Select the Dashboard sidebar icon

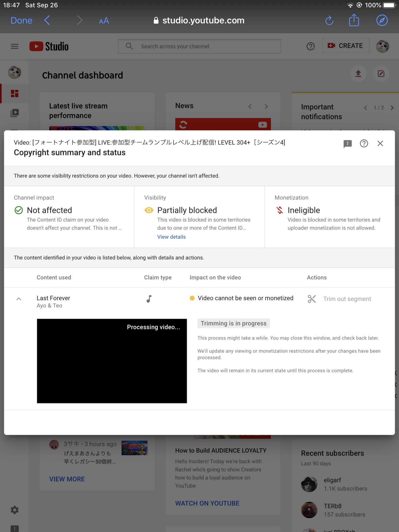click(15, 94)
